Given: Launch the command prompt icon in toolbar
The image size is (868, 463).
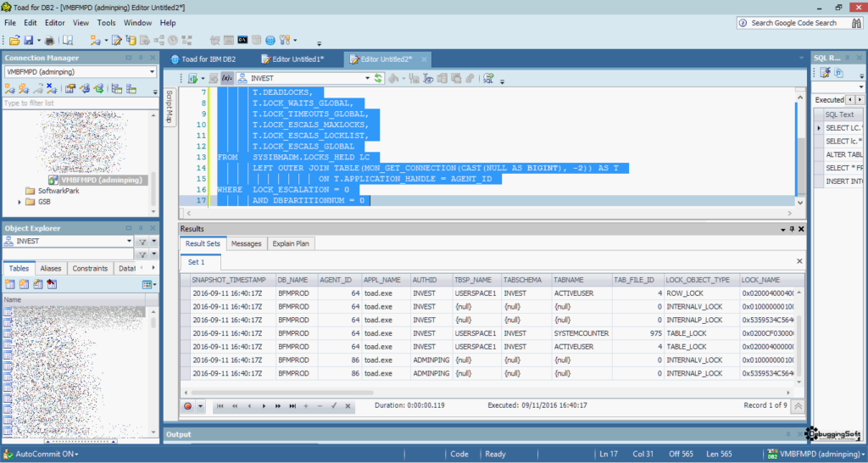Looking at the screenshot, I should tap(242, 40).
